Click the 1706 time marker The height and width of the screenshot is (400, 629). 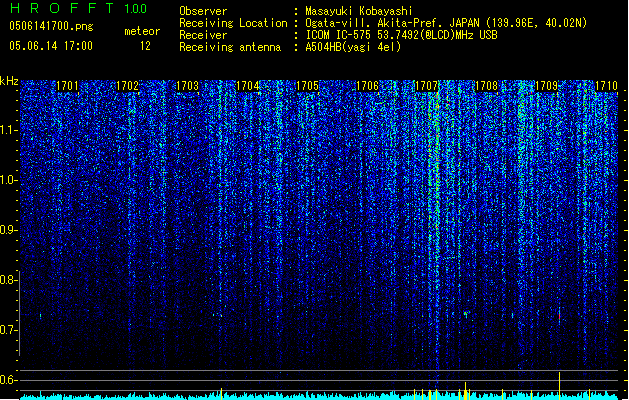(x=367, y=86)
